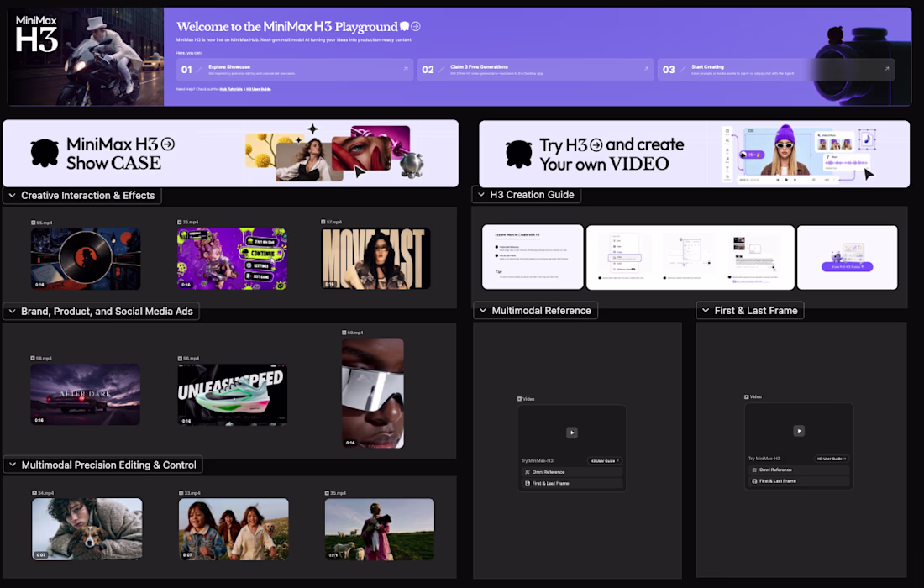This screenshot has height=588, width=924.
Task: Click the MiniMax H3 logo on motorcycle banner image
Action: [36, 34]
